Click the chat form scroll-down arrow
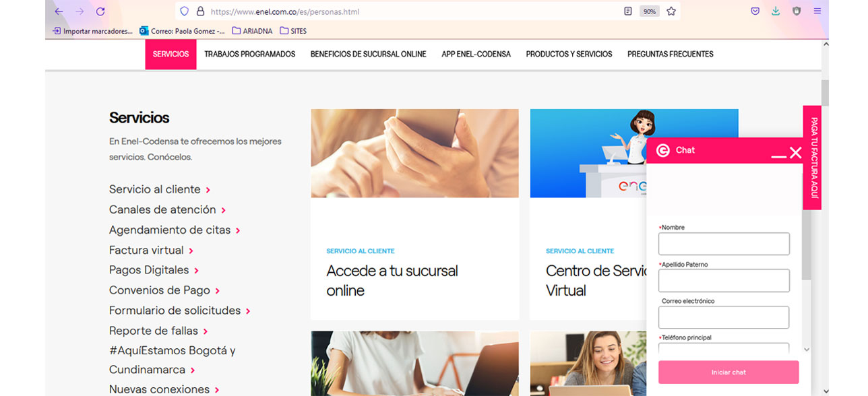This screenshot has height=396, width=868. click(x=806, y=350)
